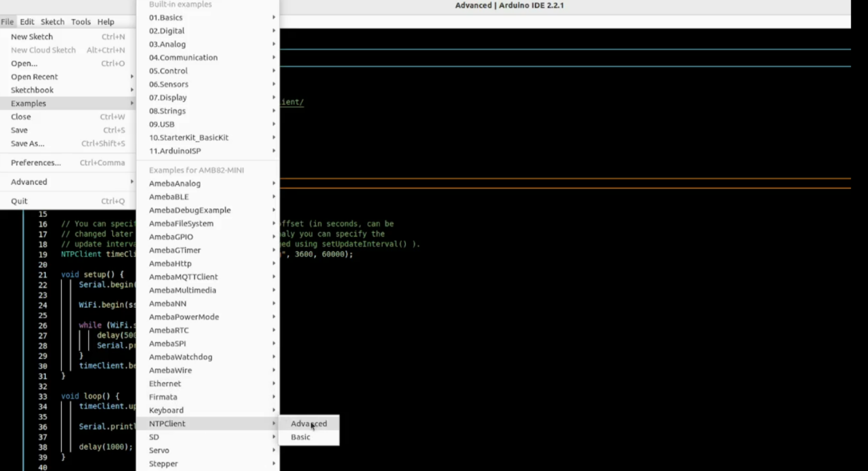Expand 01.Basics examples
The width and height of the screenshot is (868, 471).
tap(208, 18)
